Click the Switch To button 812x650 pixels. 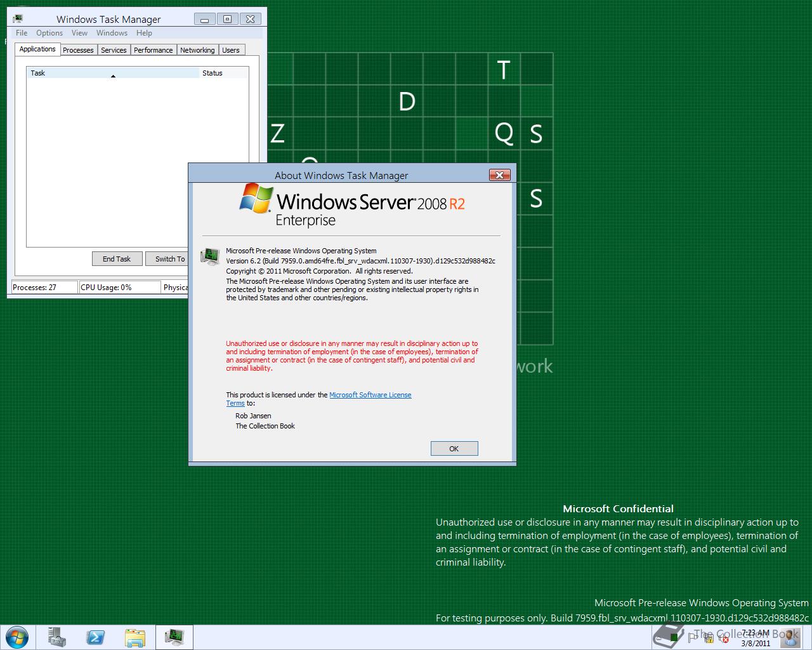point(167,259)
